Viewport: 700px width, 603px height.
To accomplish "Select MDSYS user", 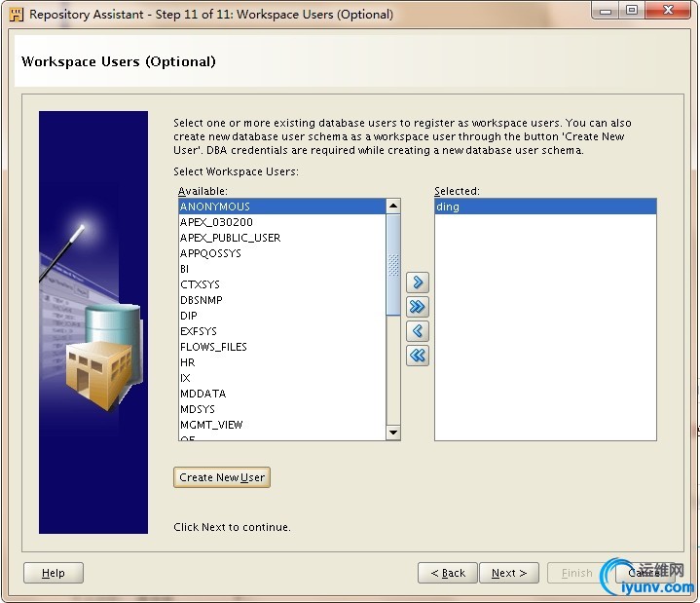I will coord(282,409).
